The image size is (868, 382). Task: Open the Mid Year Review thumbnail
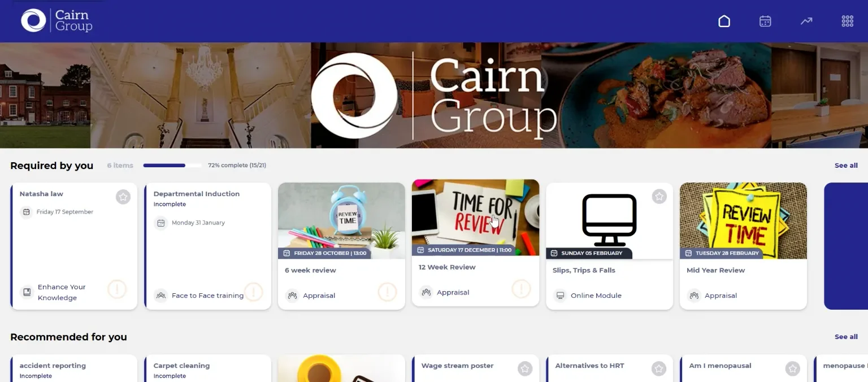click(x=743, y=220)
